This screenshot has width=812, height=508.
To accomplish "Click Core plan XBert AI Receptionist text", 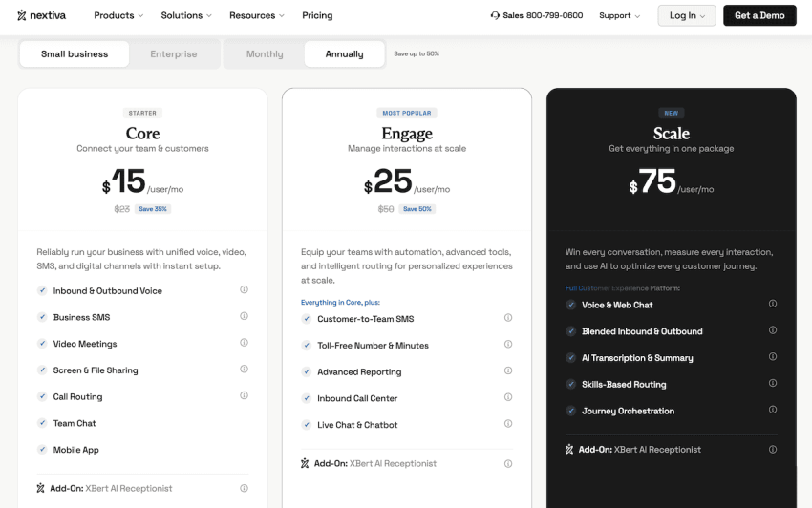I will click(x=128, y=488).
